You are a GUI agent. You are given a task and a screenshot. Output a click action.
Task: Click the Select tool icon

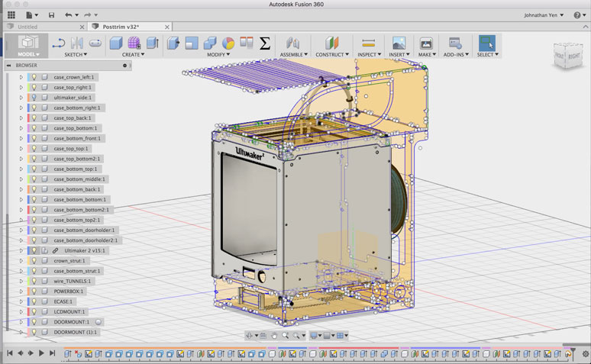(x=487, y=43)
